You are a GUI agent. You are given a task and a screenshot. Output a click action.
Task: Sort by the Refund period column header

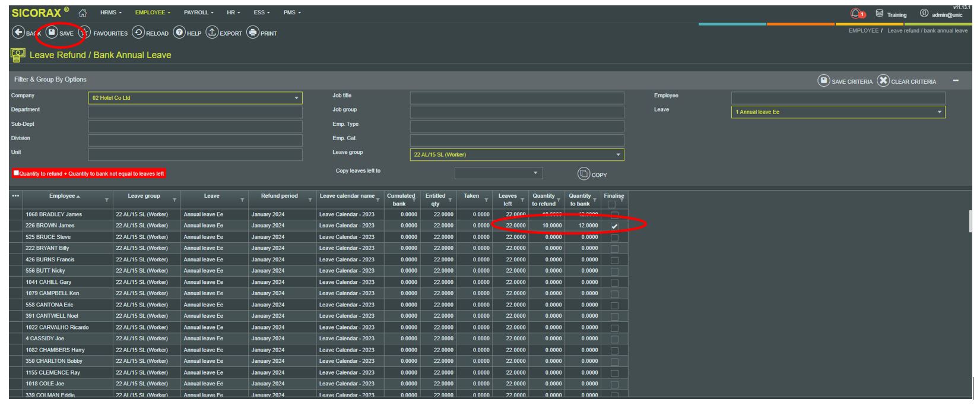[x=280, y=196]
